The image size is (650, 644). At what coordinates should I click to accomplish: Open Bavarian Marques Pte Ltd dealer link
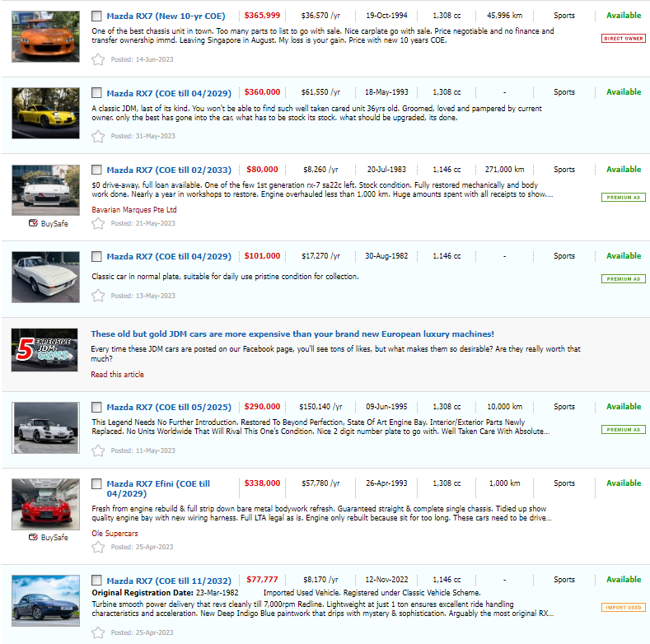tap(133, 210)
